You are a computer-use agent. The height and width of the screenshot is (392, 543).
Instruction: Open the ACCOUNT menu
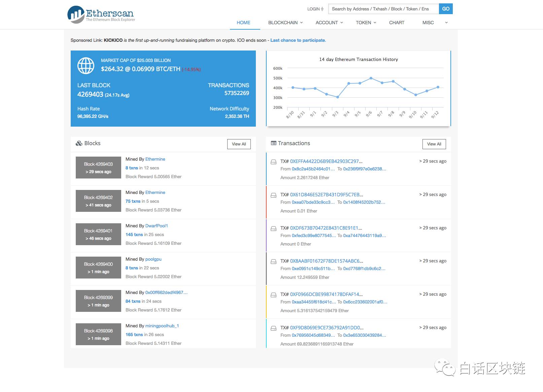[x=327, y=23]
